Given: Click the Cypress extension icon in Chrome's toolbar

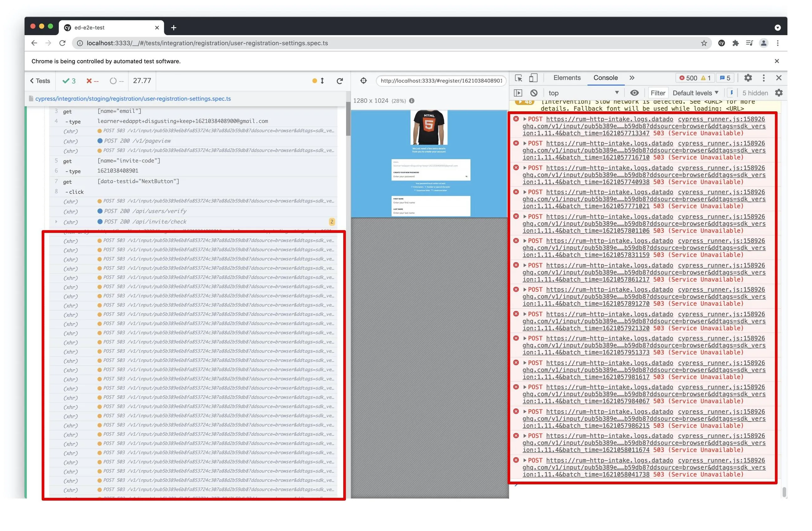Looking at the screenshot, I should tap(721, 43).
